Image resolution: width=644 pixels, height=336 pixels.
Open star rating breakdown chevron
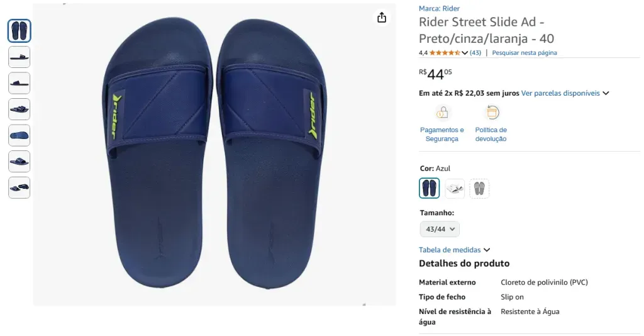click(x=465, y=53)
